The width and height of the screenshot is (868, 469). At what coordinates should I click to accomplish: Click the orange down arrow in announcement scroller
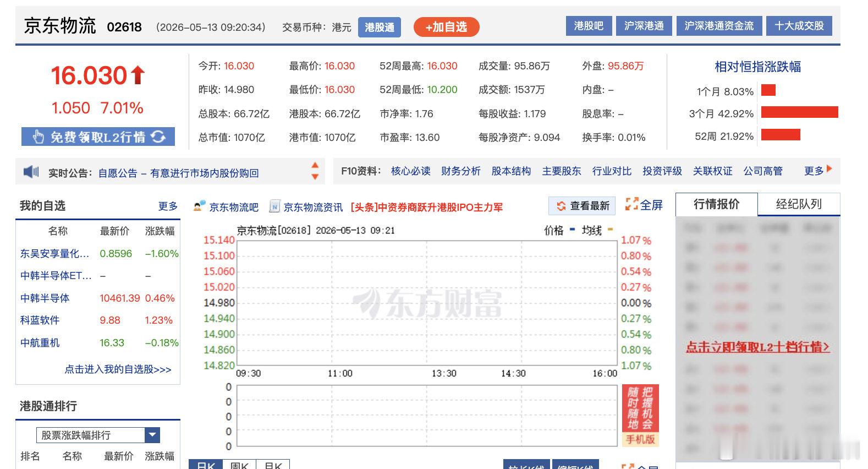point(315,177)
